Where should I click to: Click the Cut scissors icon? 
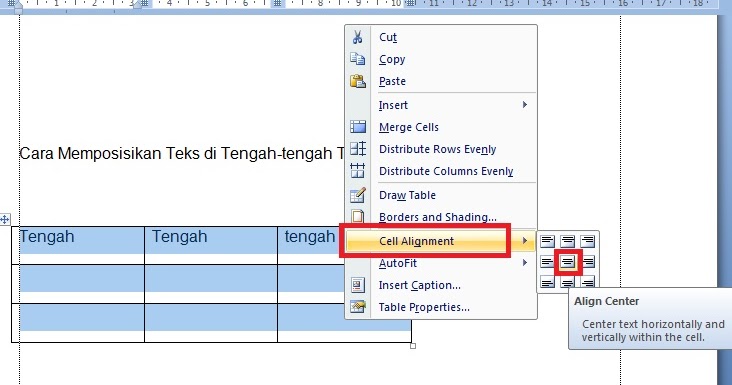[358, 37]
